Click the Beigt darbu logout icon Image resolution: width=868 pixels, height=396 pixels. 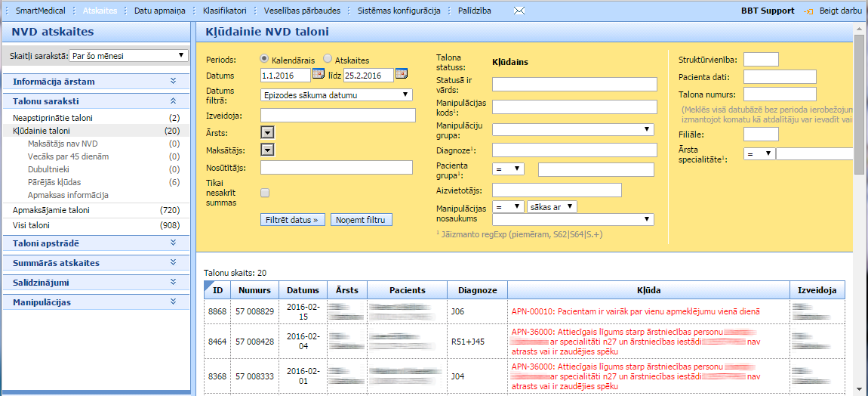point(808,11)
